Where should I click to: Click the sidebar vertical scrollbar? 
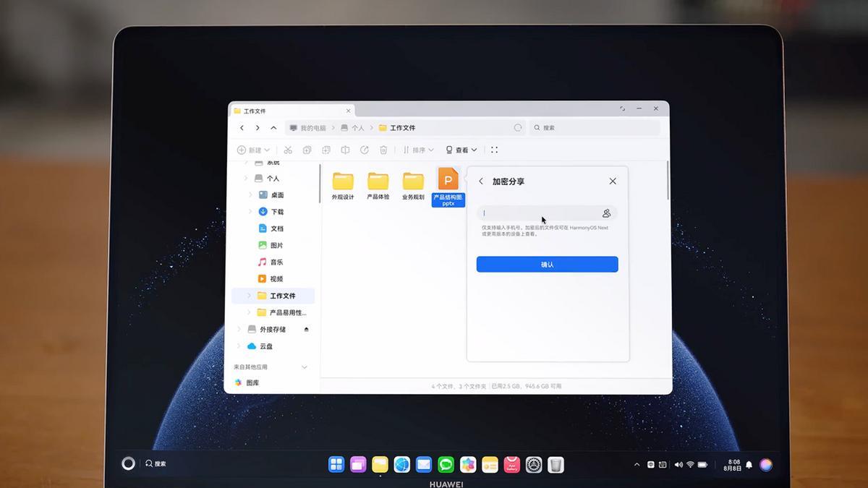(x=318, y=184)
